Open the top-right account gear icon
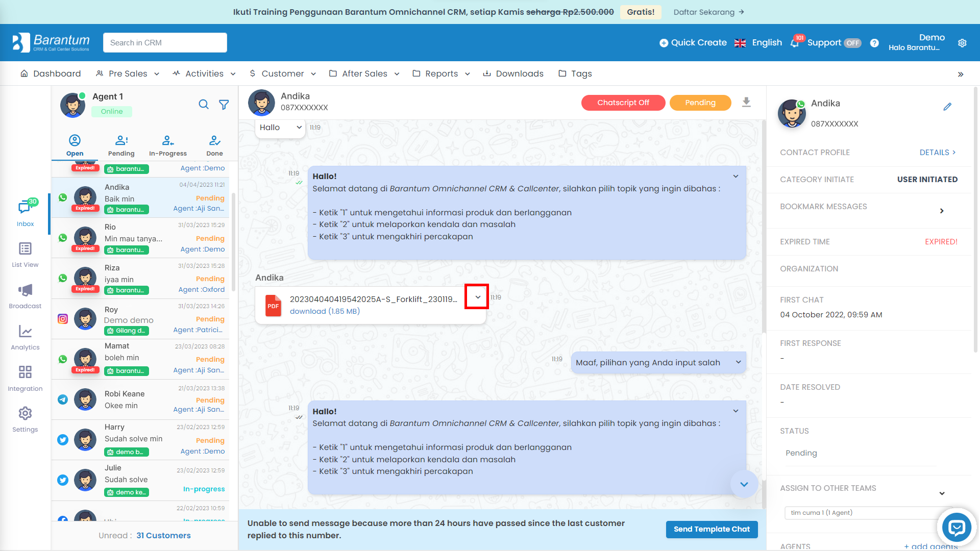Screen dimensions: 980x551 [962, 43]
